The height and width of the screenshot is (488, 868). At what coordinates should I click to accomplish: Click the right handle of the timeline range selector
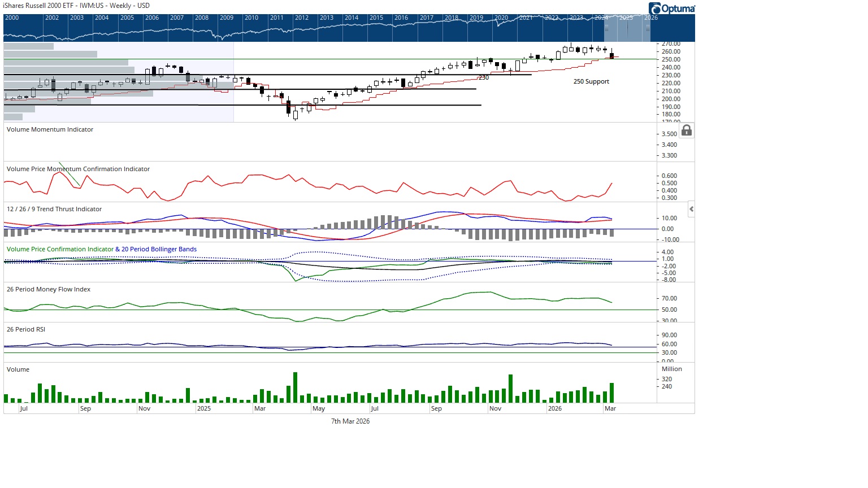point(648,27)
